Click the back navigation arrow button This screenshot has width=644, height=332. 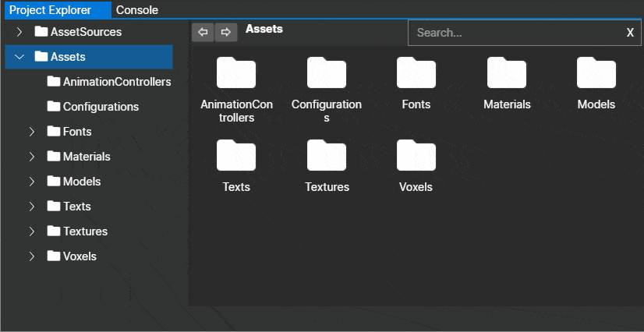pyautogui.click(x=203, y=33)
